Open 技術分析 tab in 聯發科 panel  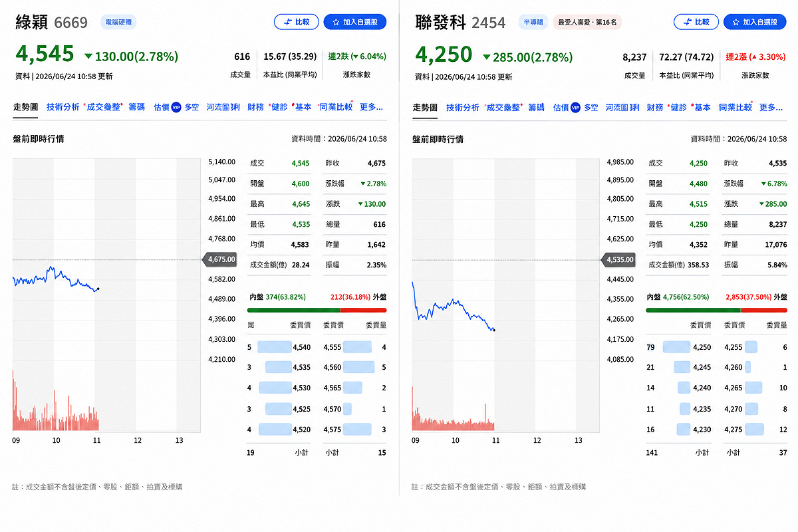pyautogui.click(x=462, y=107)
